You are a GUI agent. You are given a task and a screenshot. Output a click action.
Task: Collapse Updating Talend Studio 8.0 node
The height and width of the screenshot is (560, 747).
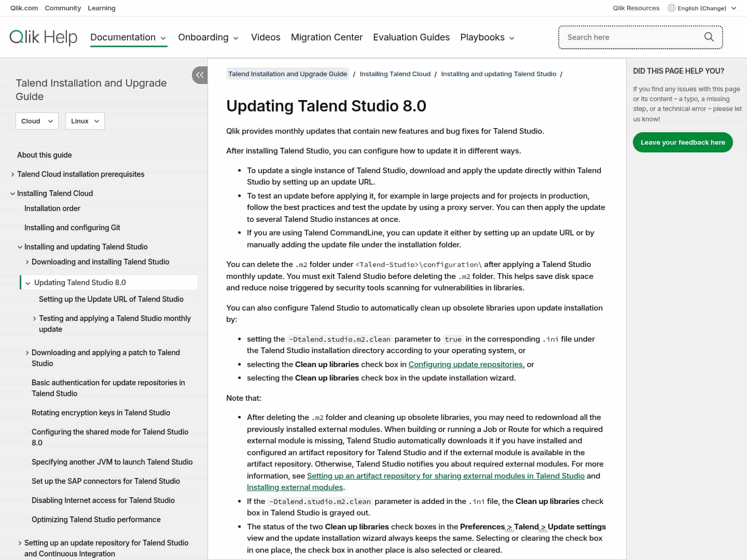(x=27, y=283)
